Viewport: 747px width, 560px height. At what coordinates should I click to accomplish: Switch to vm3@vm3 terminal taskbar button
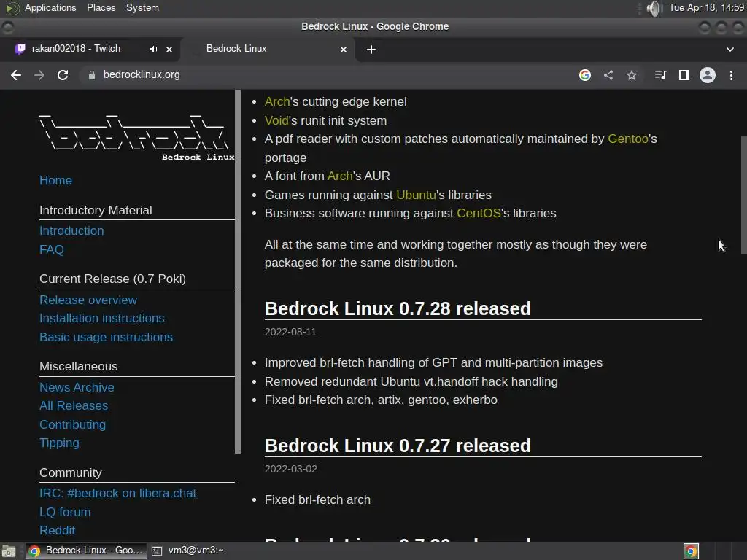coord(187,551)
